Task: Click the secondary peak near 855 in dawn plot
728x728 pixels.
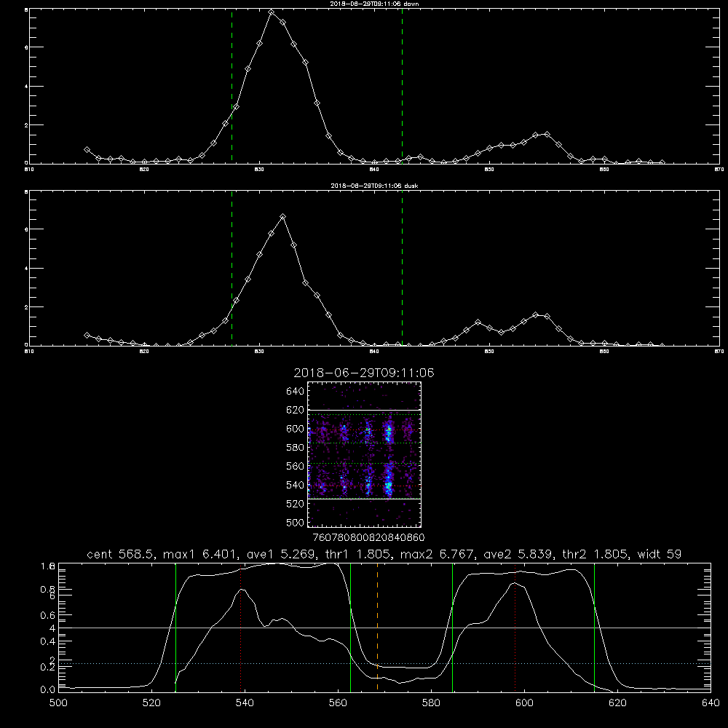Action: (x=547, y=134)
